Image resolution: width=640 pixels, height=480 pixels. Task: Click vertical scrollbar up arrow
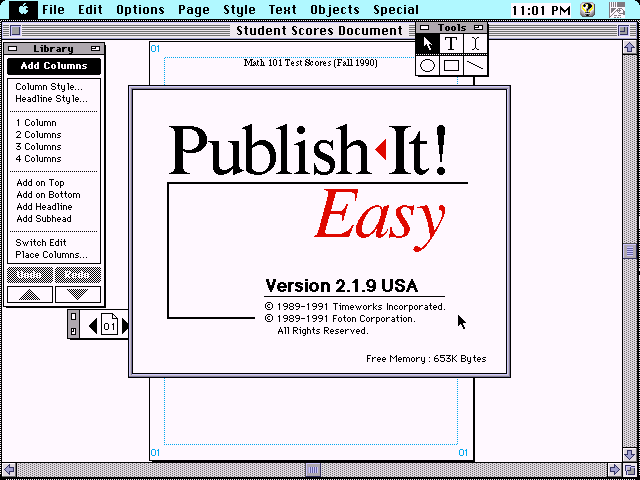pyautogui.click(x=629, y=47)
